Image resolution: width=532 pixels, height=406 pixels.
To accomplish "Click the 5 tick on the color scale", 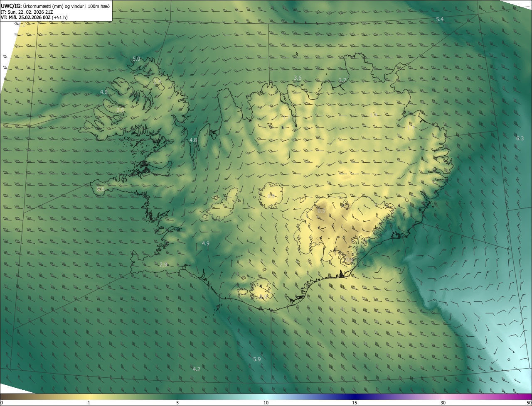I will pos(177,403).
